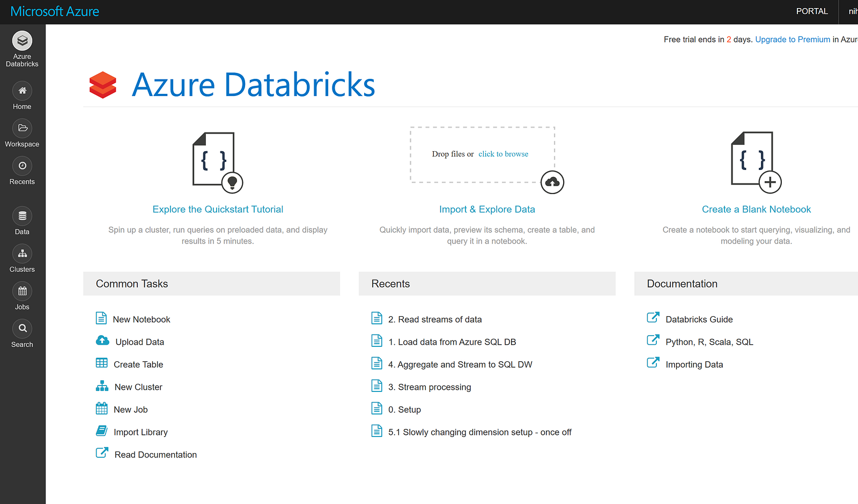
Task: Open the Home sidebar icon
Action: [22, 91]
